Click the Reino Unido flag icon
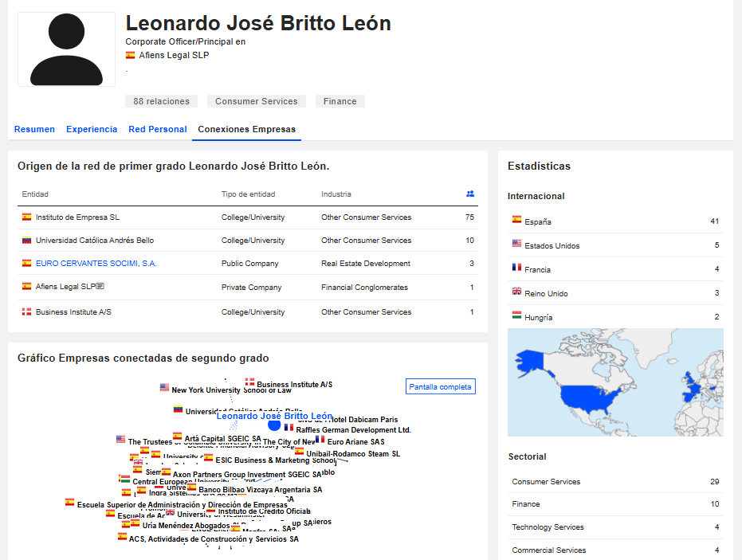This screenshot has height=560, width=742. (x=516, y=292)
